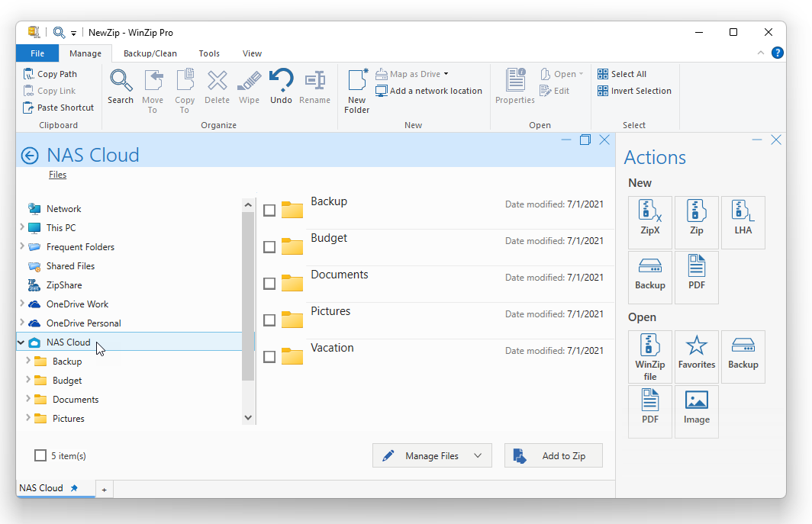Image resolution: width=812 pixels, height=524 pixels.
Task: Collapse the NAS Cloud tree item
Action: tap(21, 342)
